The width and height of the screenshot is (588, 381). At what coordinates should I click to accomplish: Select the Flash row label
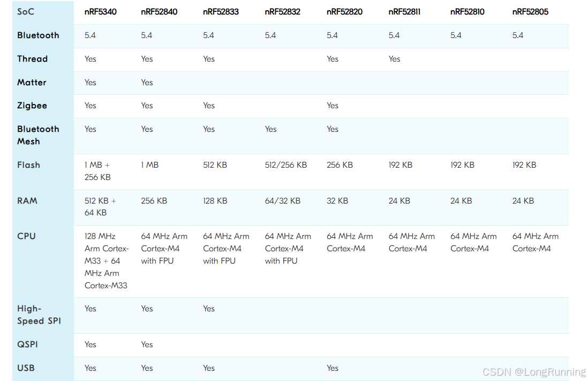coord(28,165)
